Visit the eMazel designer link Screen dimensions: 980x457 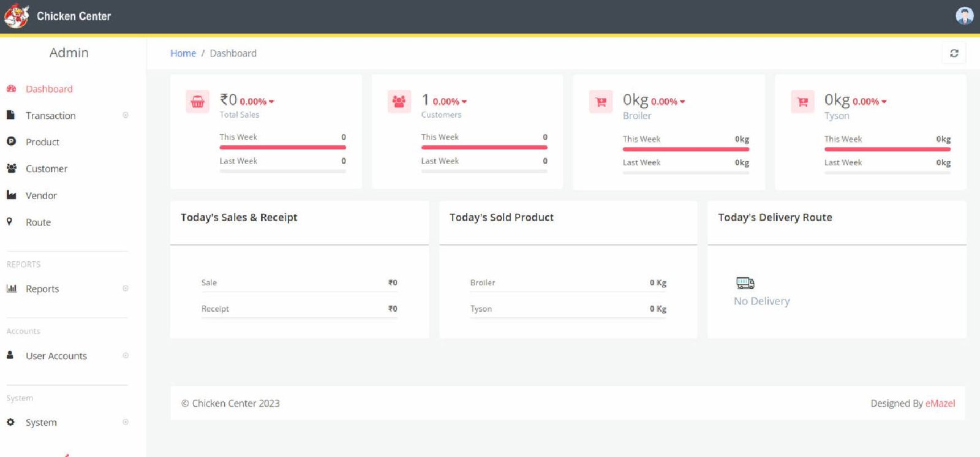click(x=940, y=403)
